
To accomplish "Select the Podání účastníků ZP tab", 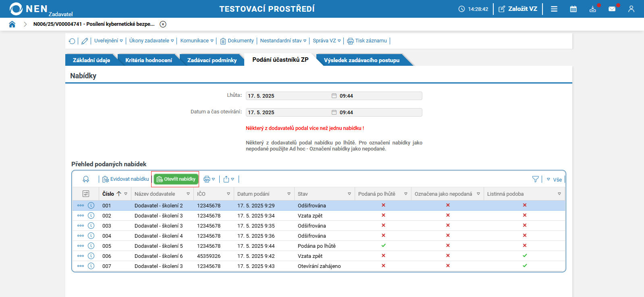I will (x=280, y=60).
